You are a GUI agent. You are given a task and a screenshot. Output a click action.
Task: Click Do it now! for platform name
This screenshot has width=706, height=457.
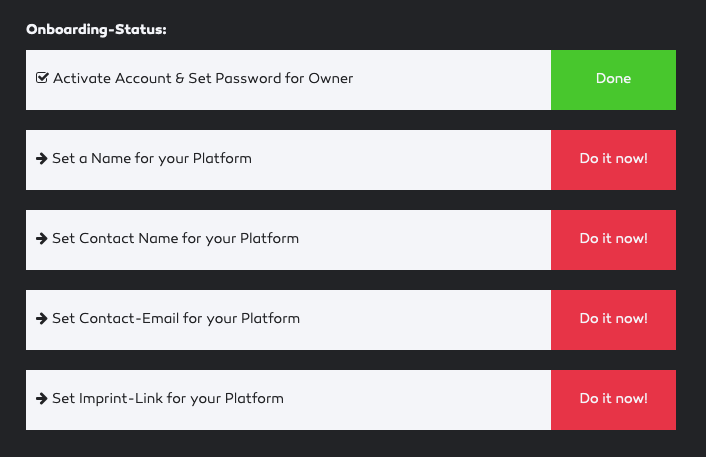pos(613,160)
